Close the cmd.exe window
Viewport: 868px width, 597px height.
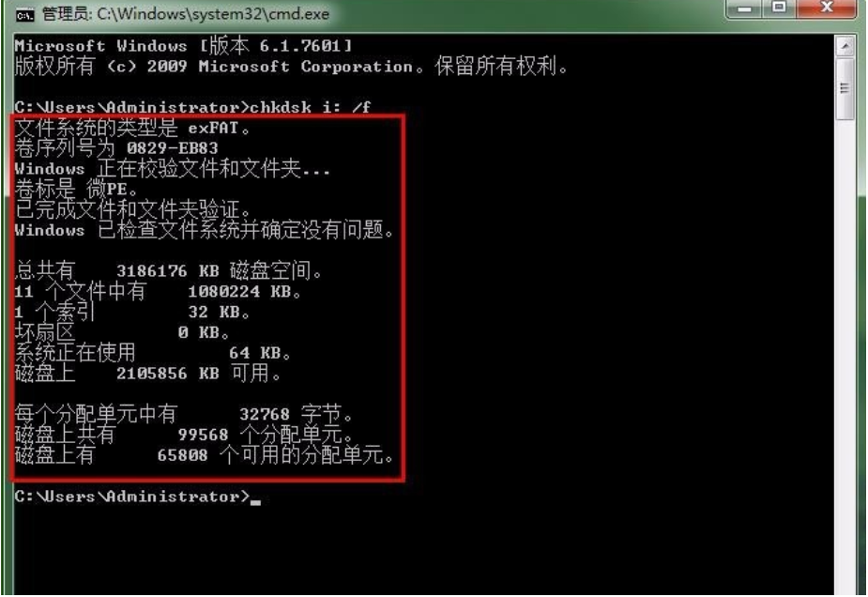click(827, 8)
